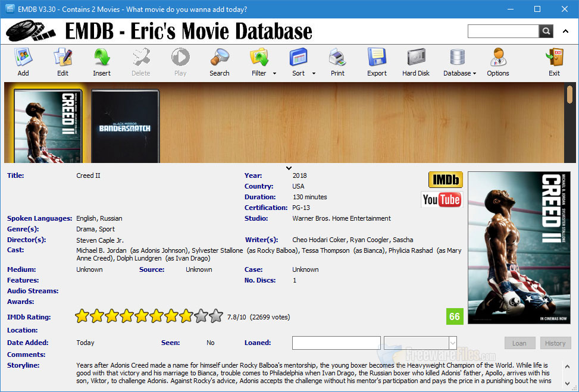Type in the Loaned text field

(336, 343)
